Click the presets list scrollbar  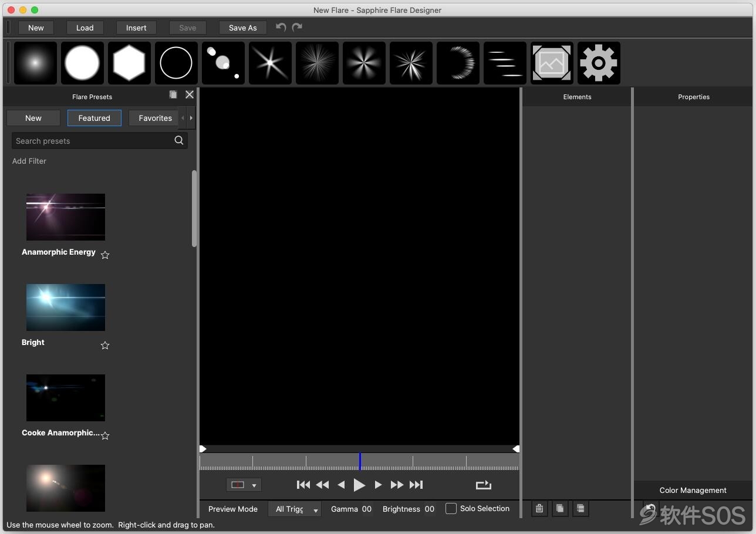point(194,208)
